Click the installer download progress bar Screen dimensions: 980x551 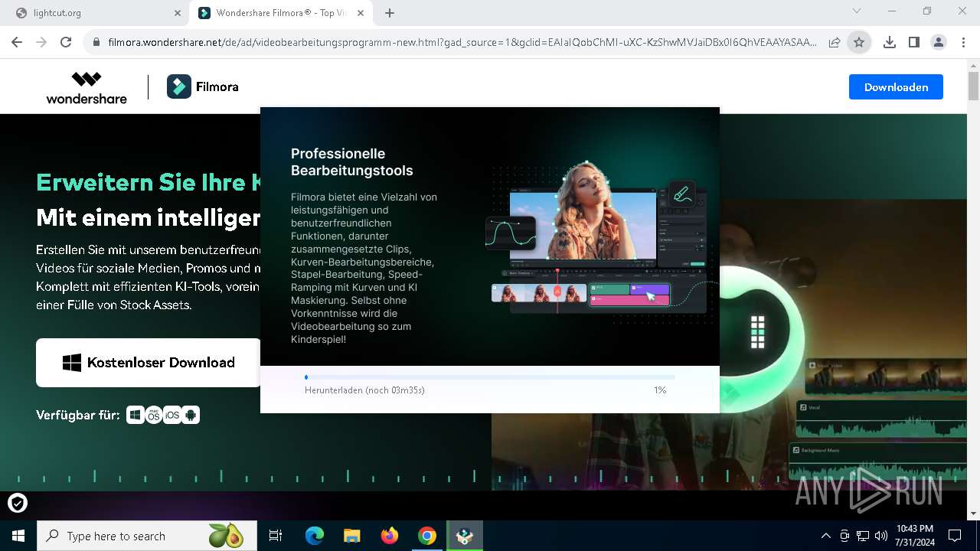[x=490, y=377]
